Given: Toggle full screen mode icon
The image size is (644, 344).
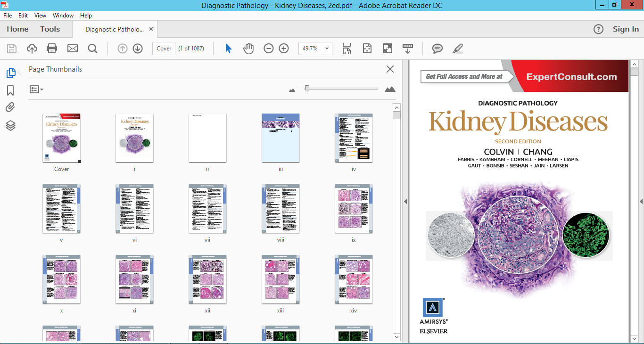Looking at the screenshot, I should pos(387,49).
